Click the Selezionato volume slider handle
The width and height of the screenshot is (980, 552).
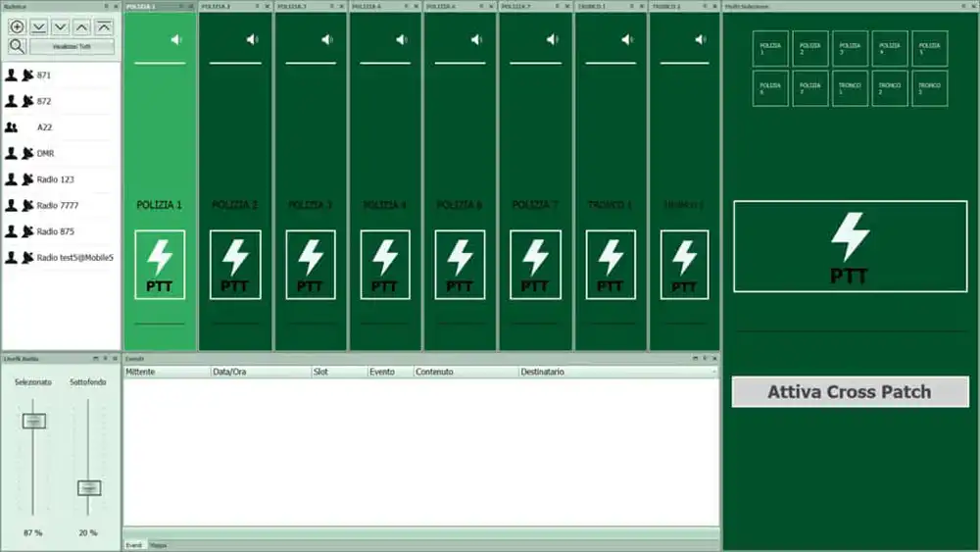pyautogui.click(x=34, y=421)
